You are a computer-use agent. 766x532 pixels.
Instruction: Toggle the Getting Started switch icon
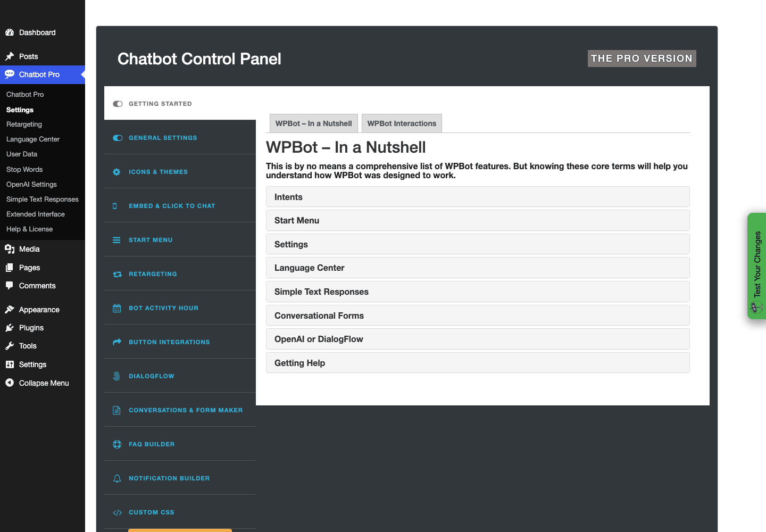[118, 104]
